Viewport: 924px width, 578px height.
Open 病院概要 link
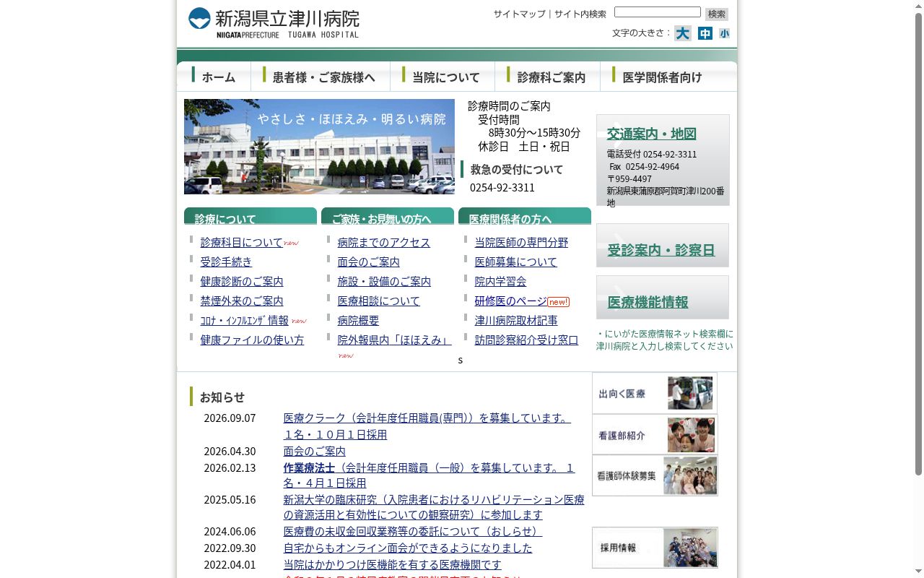pyautogui.click(x=358, y=320)
